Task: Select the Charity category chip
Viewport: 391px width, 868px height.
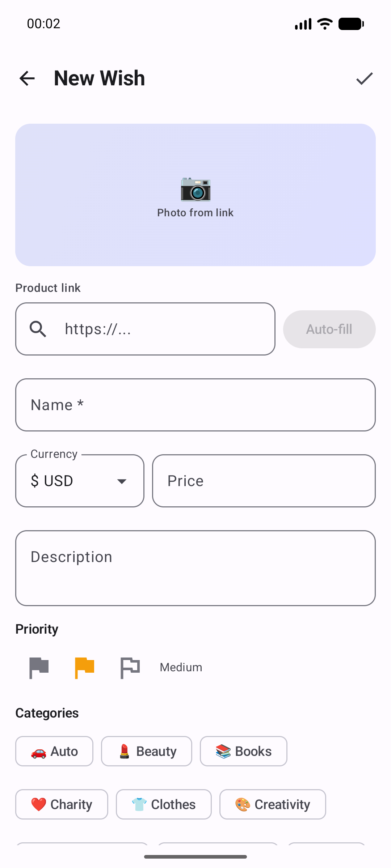Action: [62, 804]
